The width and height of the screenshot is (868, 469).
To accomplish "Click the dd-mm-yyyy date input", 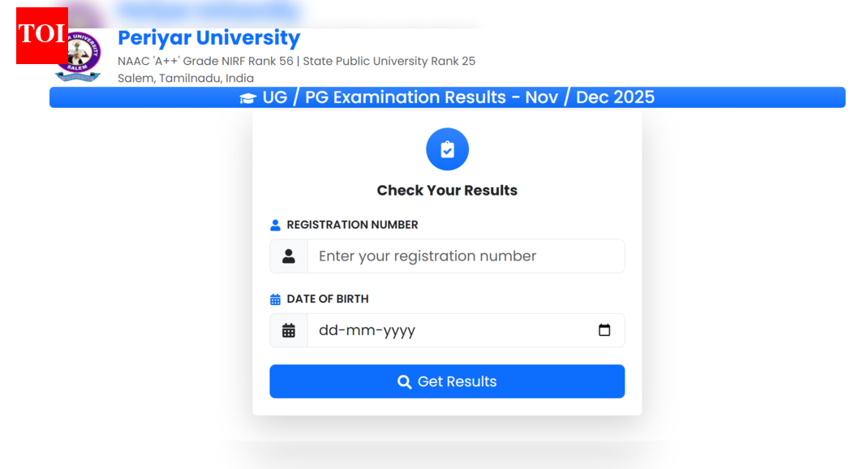I will click(446, 330).
